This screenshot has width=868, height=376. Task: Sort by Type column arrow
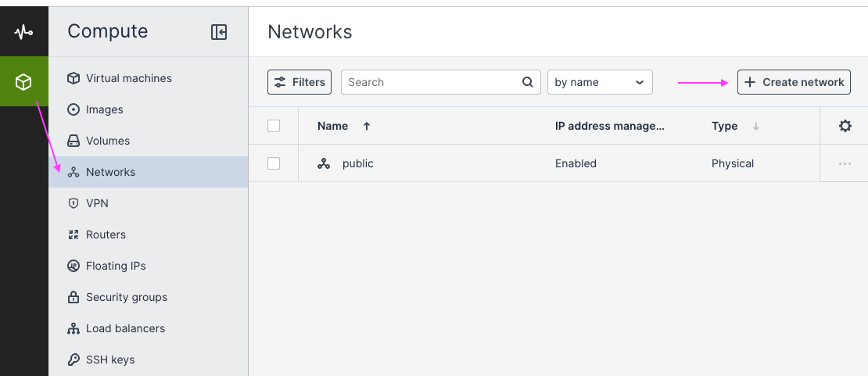pos(755,127)
